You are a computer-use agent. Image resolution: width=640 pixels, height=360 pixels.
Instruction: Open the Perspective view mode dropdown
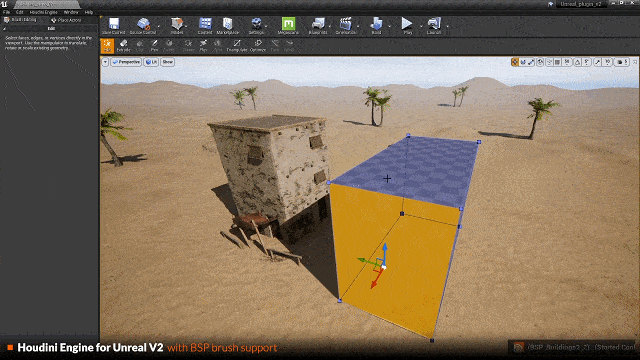(126, 62)
